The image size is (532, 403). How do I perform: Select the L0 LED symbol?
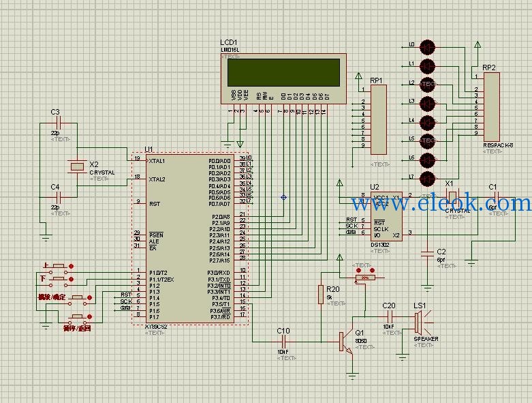coord(428,47)
